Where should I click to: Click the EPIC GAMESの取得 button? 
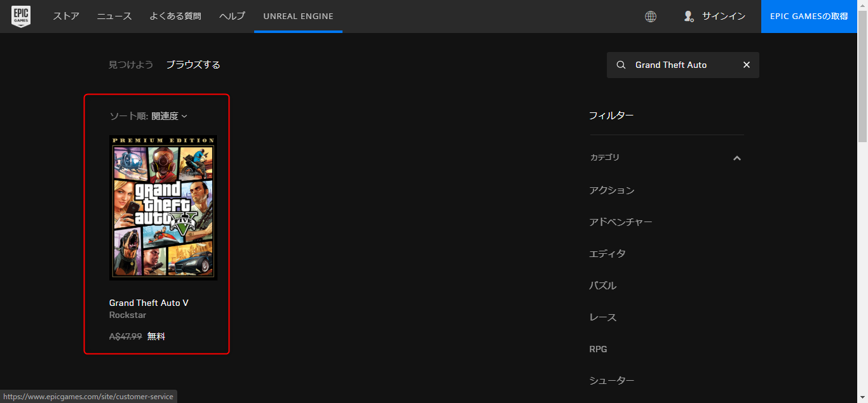pyautogui.click(x=809, y=17)
